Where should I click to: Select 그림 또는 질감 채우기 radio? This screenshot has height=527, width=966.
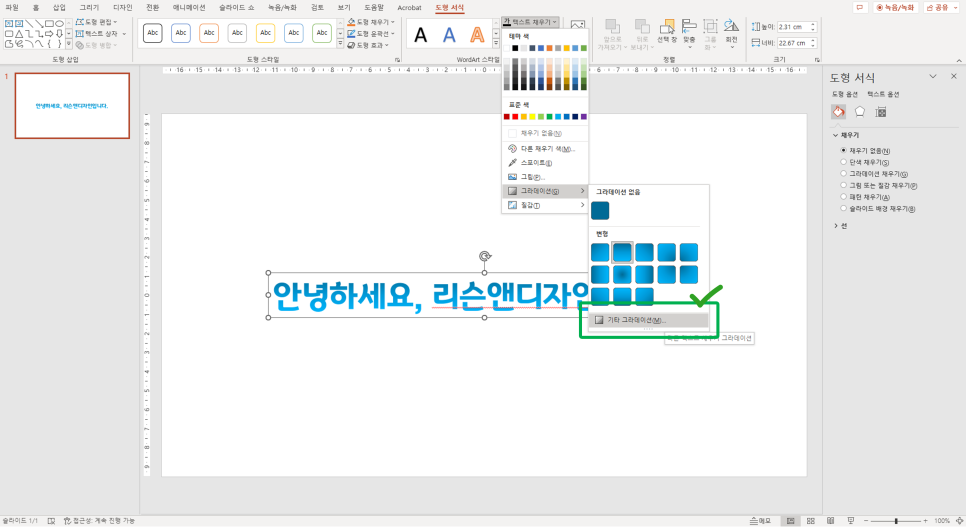tap(843, 185)
